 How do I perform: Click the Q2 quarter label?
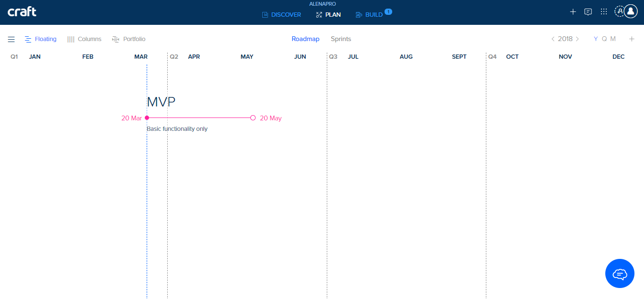point(174,57)
